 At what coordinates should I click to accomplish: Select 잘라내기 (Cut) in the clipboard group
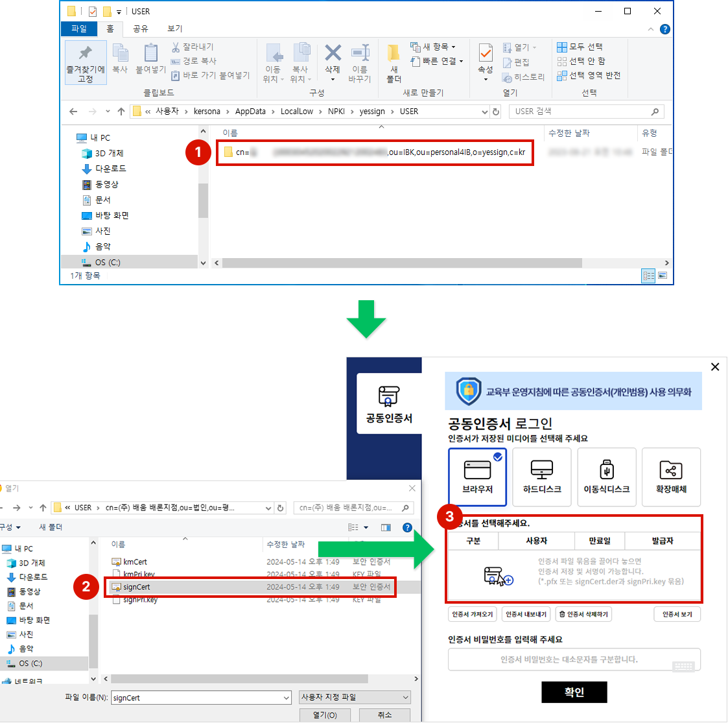tap(193, 47)
